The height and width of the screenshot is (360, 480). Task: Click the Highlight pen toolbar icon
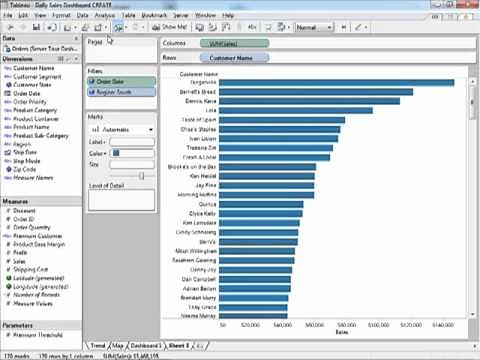tap(358, 27)
